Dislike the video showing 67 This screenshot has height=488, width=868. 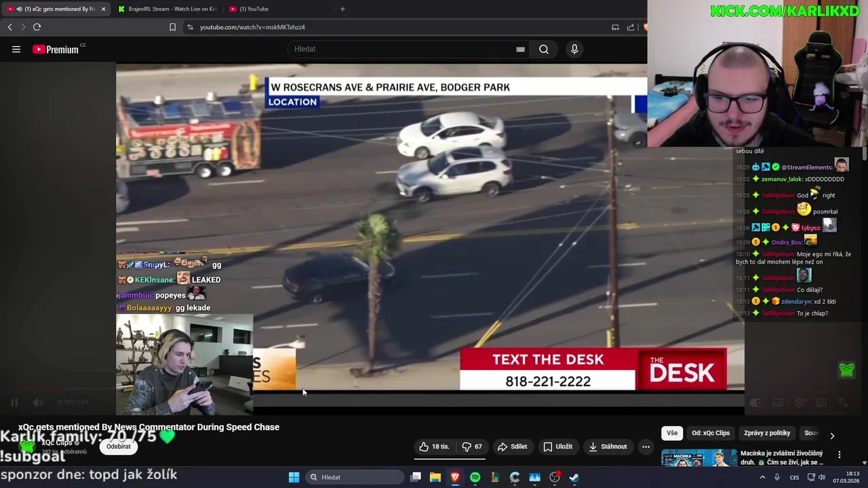[472, 447]
